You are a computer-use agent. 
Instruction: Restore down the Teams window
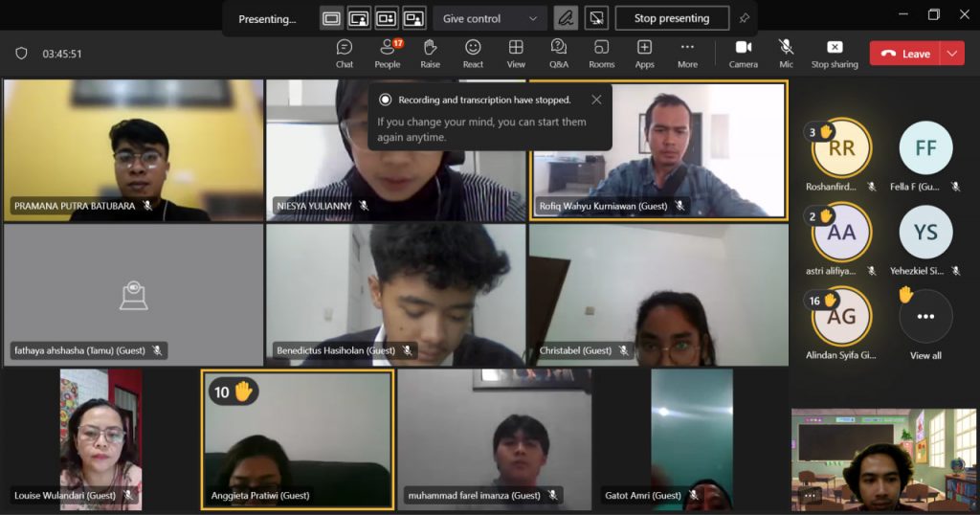point(934,14)
